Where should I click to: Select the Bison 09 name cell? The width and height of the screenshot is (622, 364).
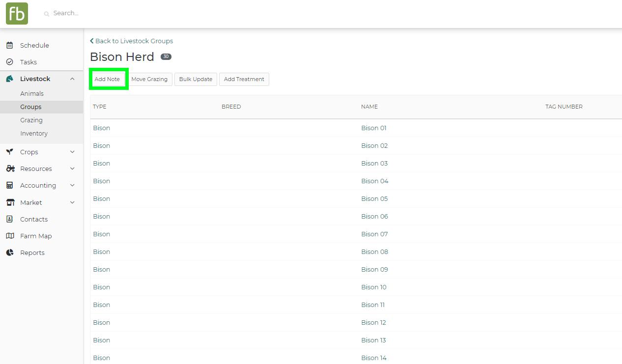coord(374,269)
